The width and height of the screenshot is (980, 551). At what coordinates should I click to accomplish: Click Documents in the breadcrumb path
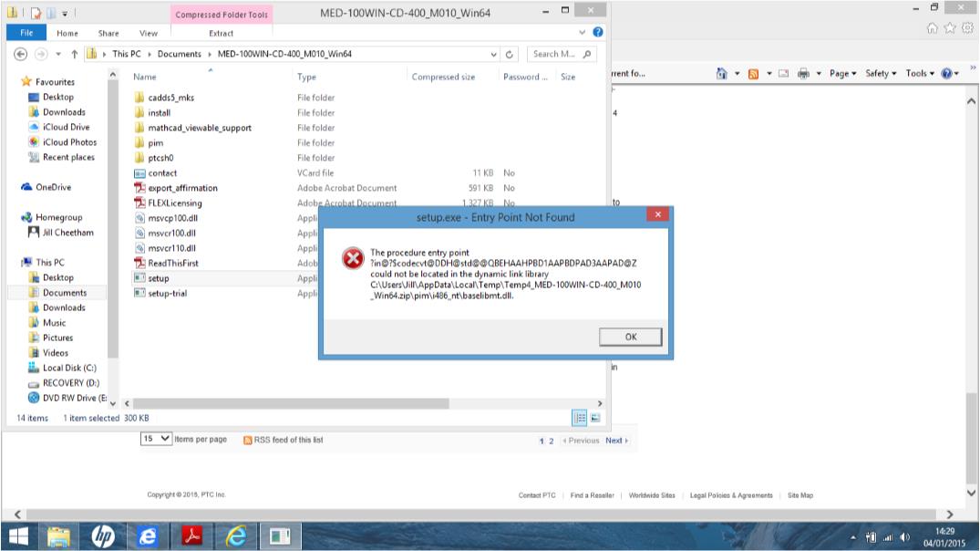pyautogui.click(x=180, y=55)
